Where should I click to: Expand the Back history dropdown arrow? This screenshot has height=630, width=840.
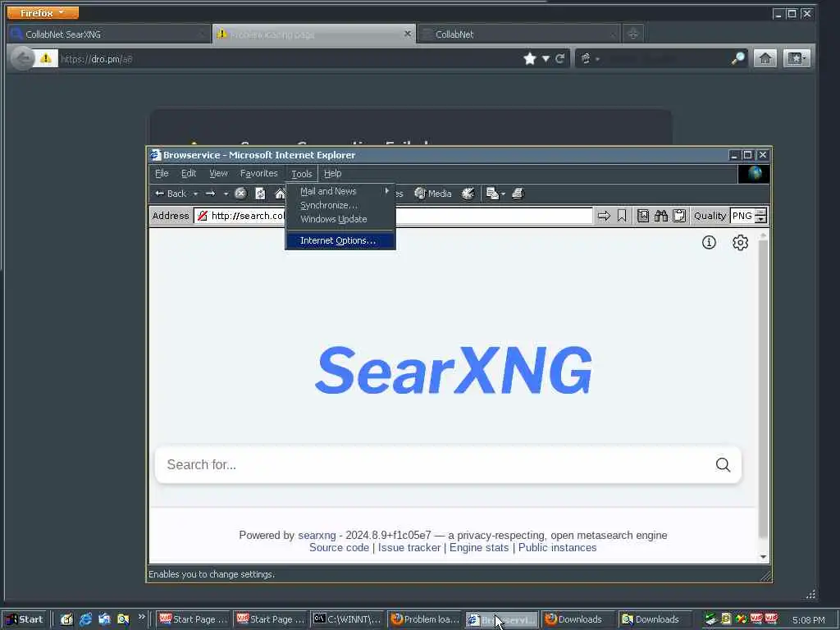195,194
